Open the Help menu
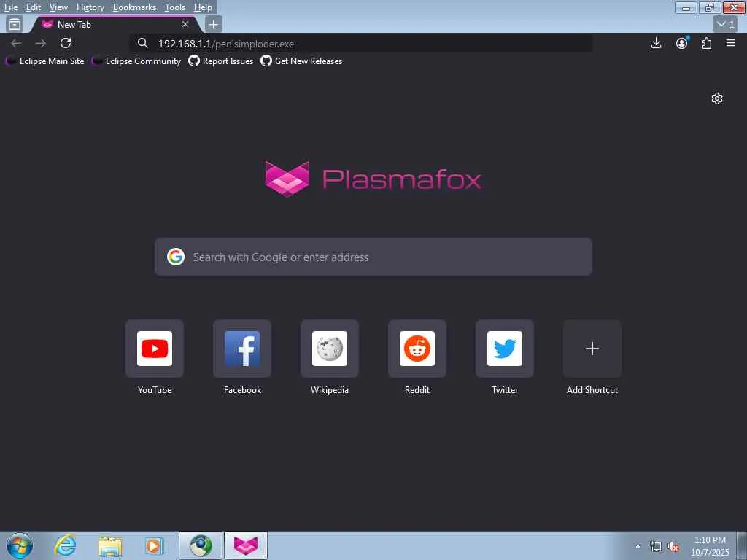The image size is (747, 560). click(x=203, y=7)
